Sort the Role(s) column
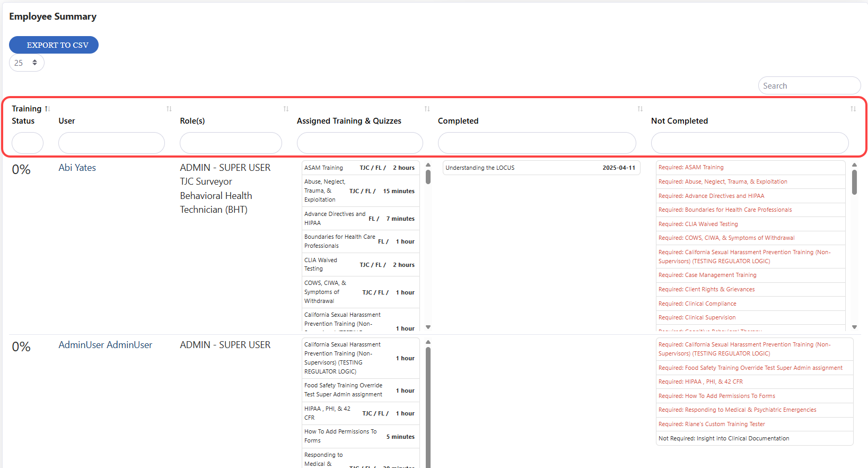This screenshot has width=868, height=468. coord(286,109)
